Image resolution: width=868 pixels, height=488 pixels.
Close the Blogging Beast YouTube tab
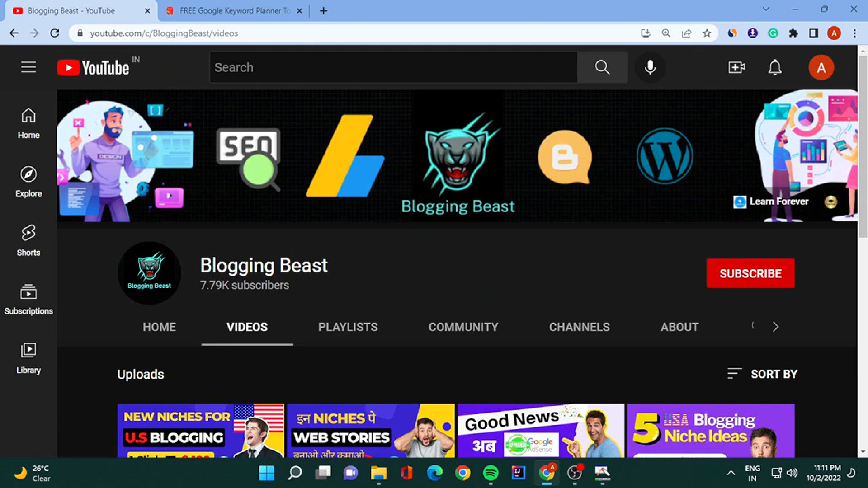147,11
